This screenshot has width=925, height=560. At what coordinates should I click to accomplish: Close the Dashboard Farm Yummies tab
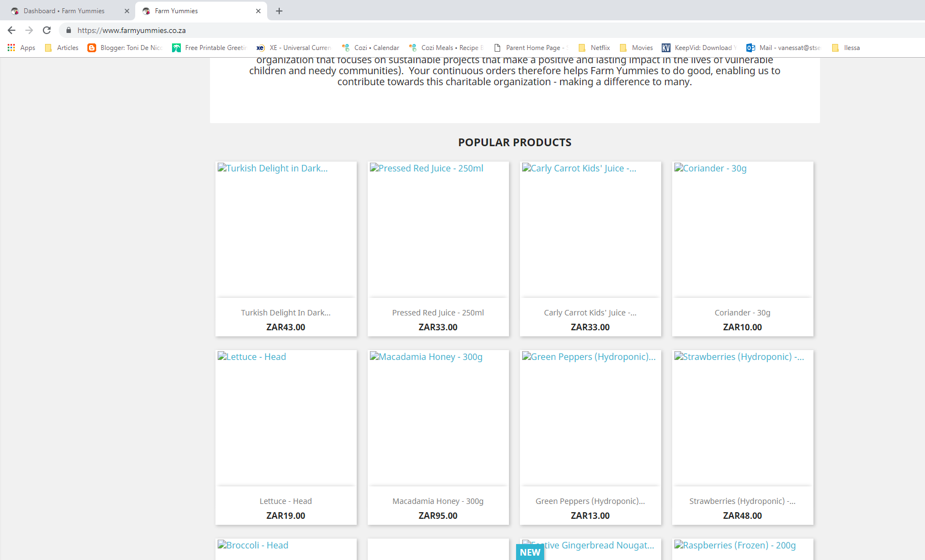tap(127, 11)
